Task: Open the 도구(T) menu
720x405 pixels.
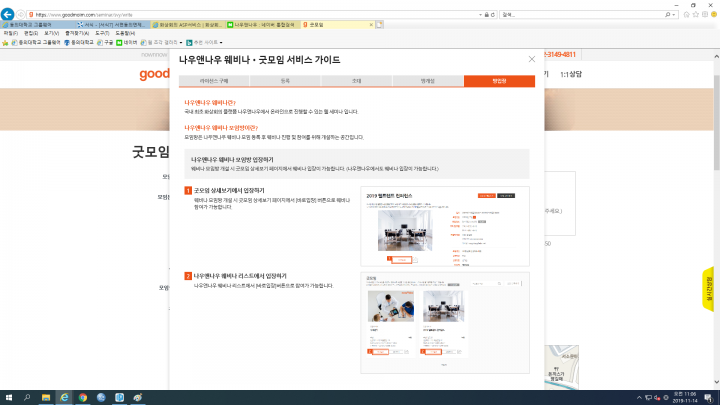Action: click(102, 34)
